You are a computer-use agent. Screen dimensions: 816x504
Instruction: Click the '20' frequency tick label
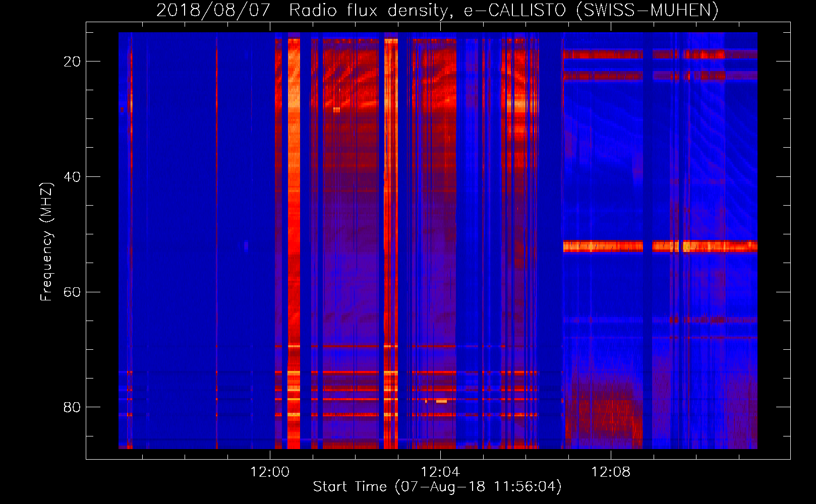point(72,61)
